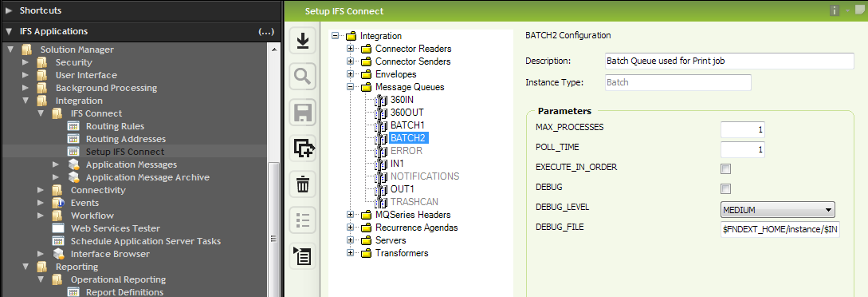The image size is (868, 297).
Task: Open Routing Rules in navigator
Action: (x=115, y=126)
